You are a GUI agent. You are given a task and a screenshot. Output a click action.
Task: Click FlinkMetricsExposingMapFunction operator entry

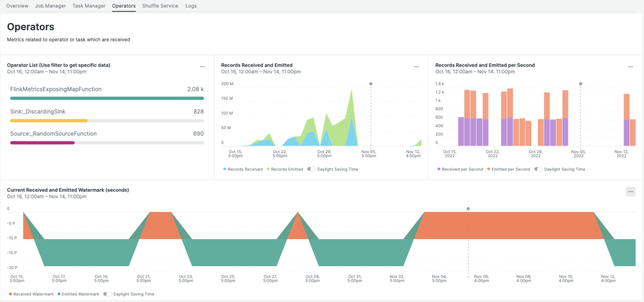tap(56, 89)
